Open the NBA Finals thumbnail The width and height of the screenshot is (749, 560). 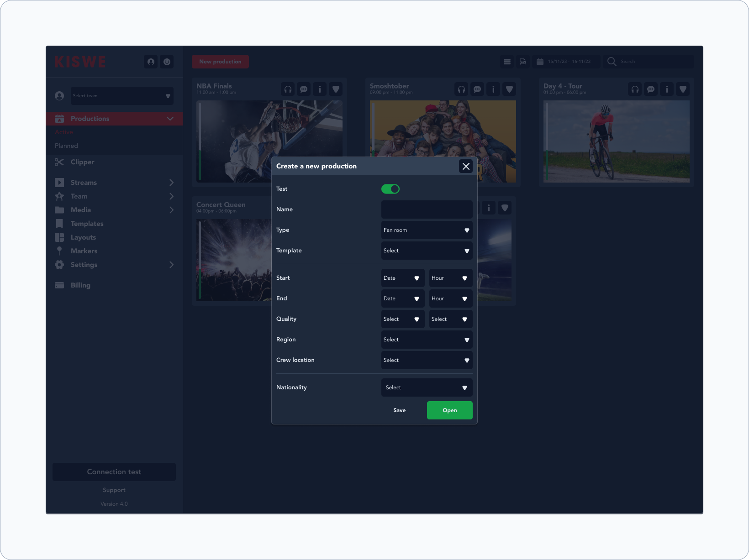coord(269,141)
